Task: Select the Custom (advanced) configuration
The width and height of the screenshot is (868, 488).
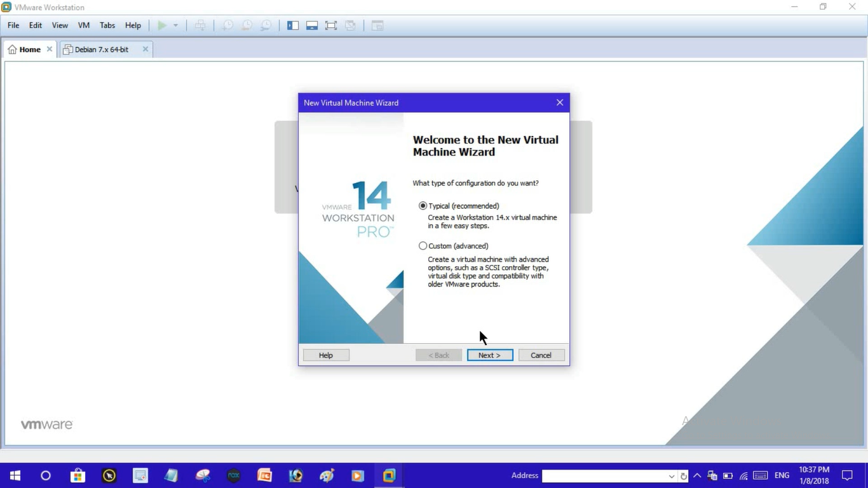Action: [423, 245]
